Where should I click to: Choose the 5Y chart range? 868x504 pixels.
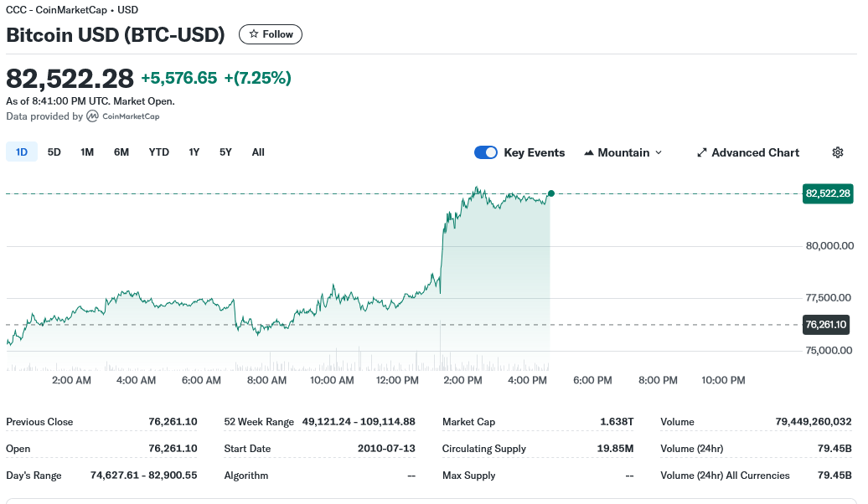tap(225, 152)
